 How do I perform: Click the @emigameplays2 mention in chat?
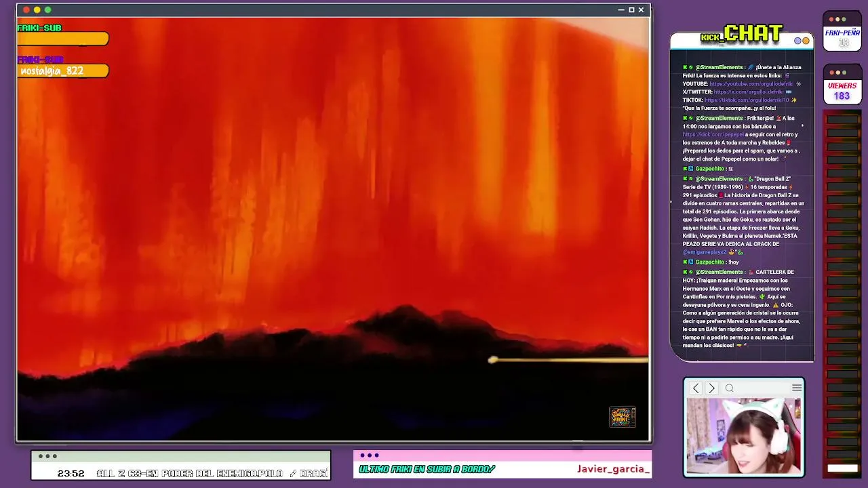point(705,252)
